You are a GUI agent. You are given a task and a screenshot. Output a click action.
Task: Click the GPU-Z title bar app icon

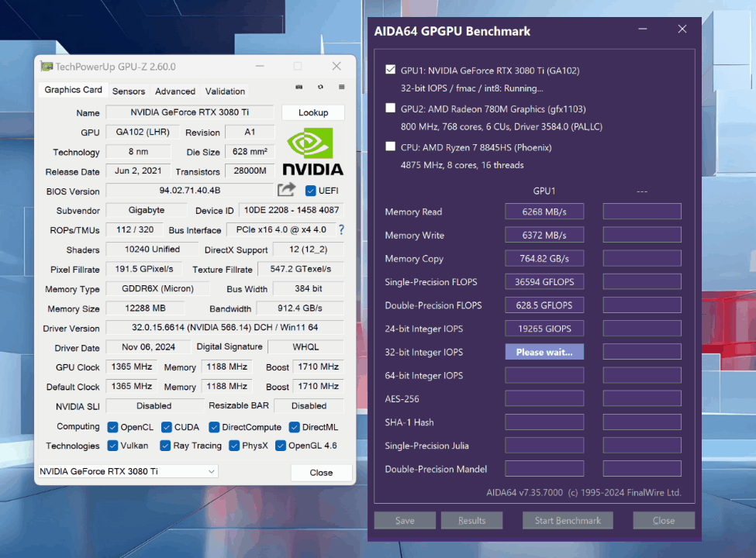coord(47,67)
